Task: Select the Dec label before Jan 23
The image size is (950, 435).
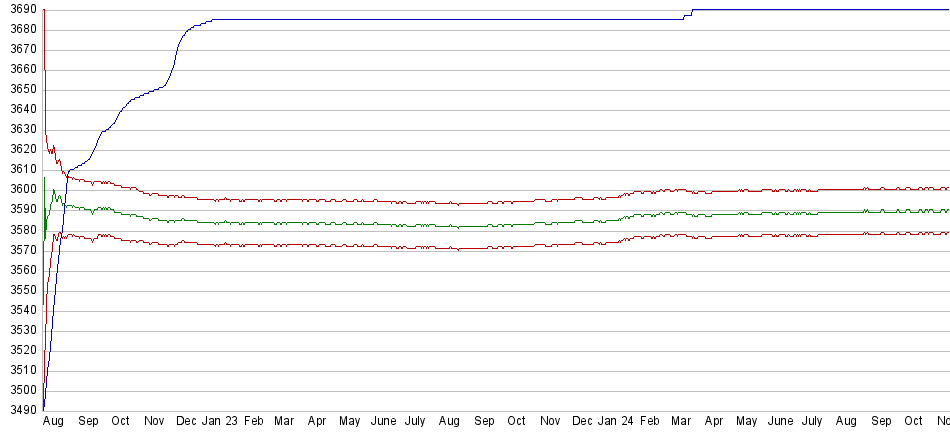Action: click(x=186, y=423)
